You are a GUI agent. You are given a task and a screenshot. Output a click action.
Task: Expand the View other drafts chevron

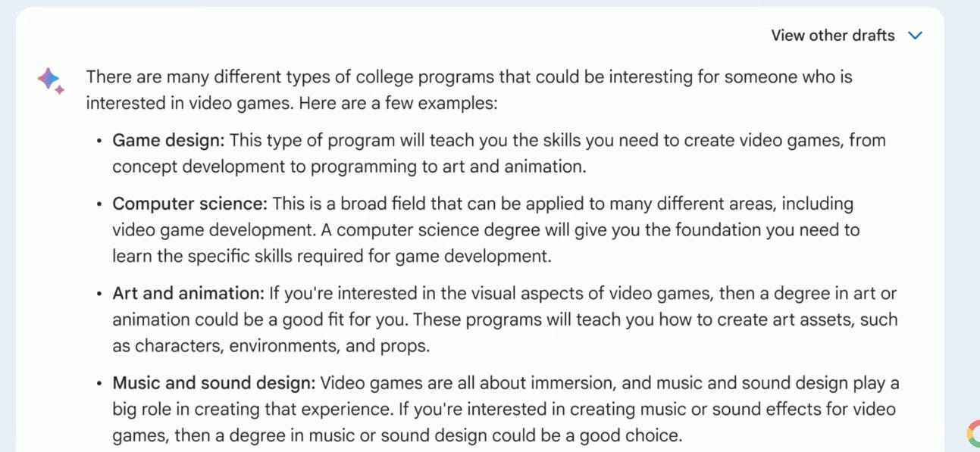click(916, 36)
